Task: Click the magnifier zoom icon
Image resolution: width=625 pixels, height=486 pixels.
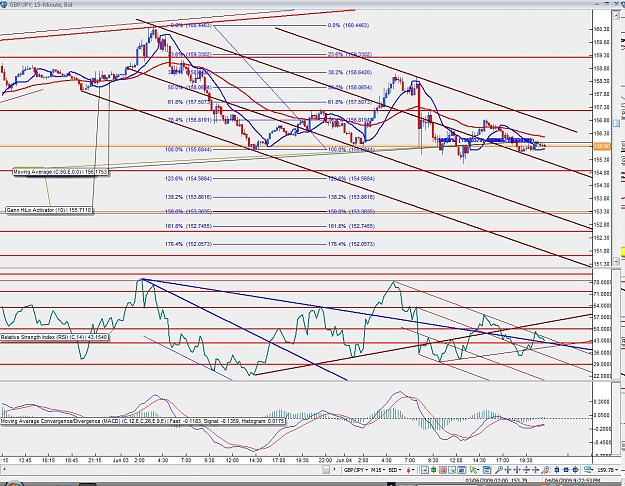Action: [x=498, y=470]
